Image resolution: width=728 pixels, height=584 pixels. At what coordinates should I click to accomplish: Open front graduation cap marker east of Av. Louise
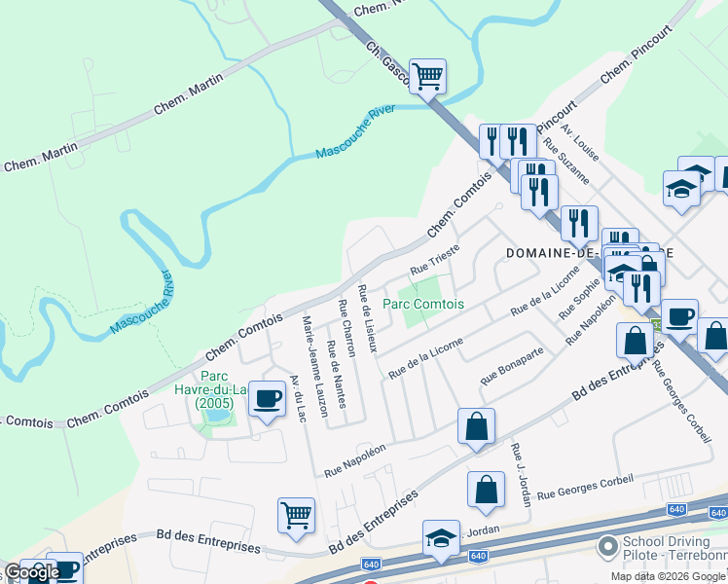[681, 190]
